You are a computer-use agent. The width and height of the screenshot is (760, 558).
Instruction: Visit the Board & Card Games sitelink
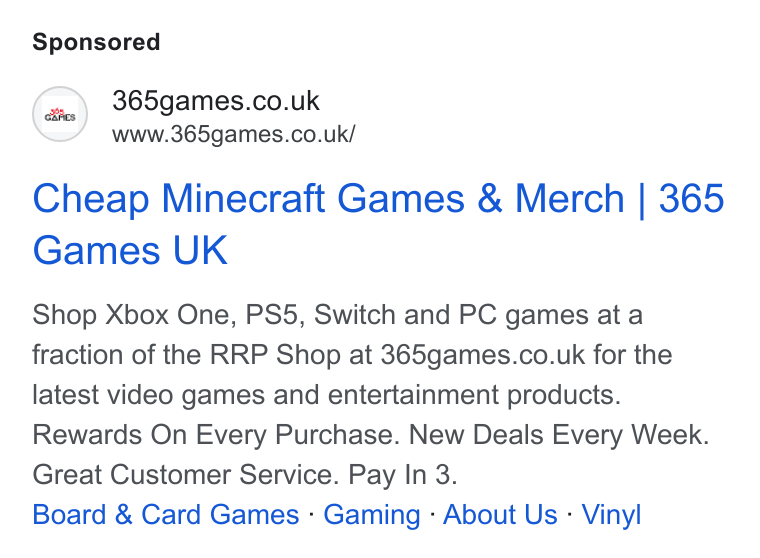click(x=166, y=514)
